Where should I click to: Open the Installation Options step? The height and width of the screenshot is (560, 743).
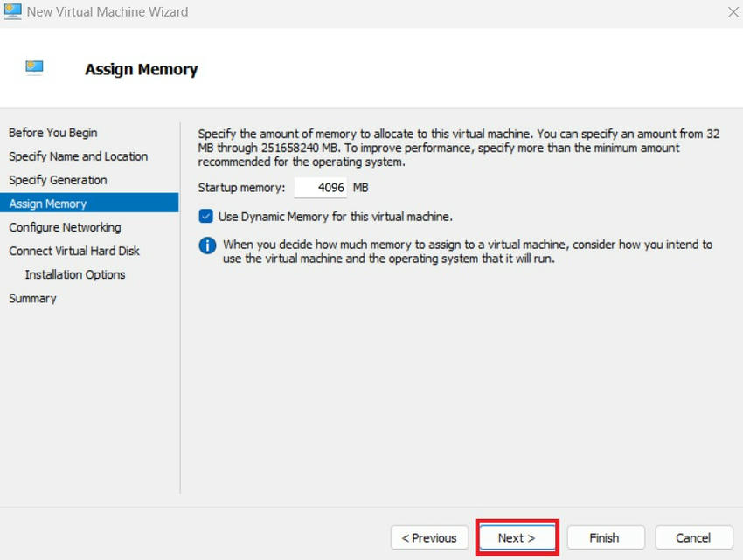(74, 274)
